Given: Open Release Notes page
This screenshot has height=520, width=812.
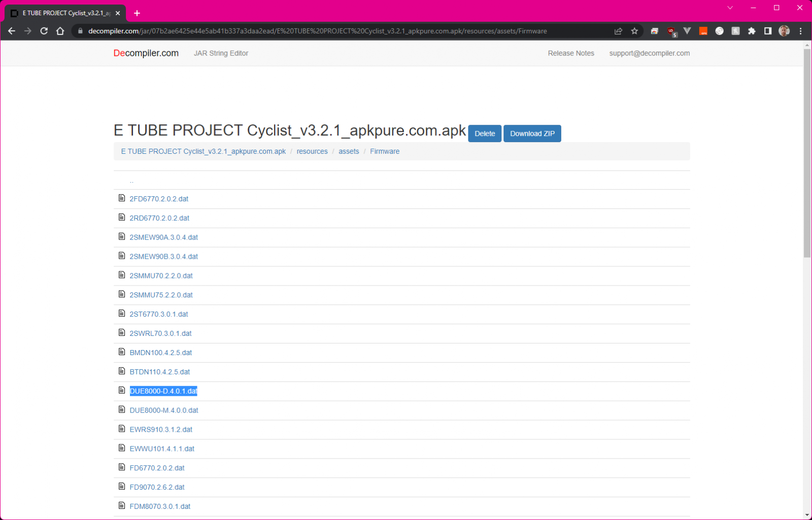Looking at the screenshot, I should pyautogui.click(x=571, y=53).
